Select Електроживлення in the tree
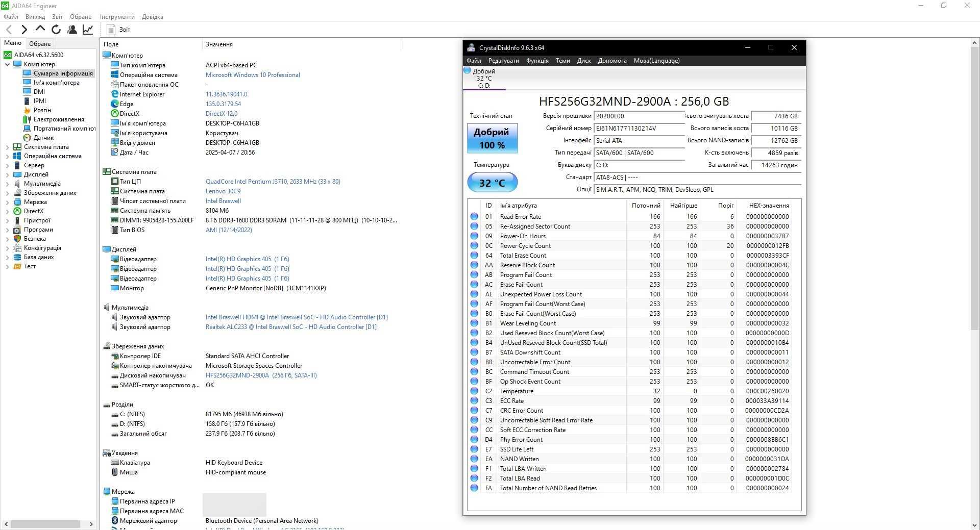The height and width of the screenshot is (530, 980). tap(59, 119)
